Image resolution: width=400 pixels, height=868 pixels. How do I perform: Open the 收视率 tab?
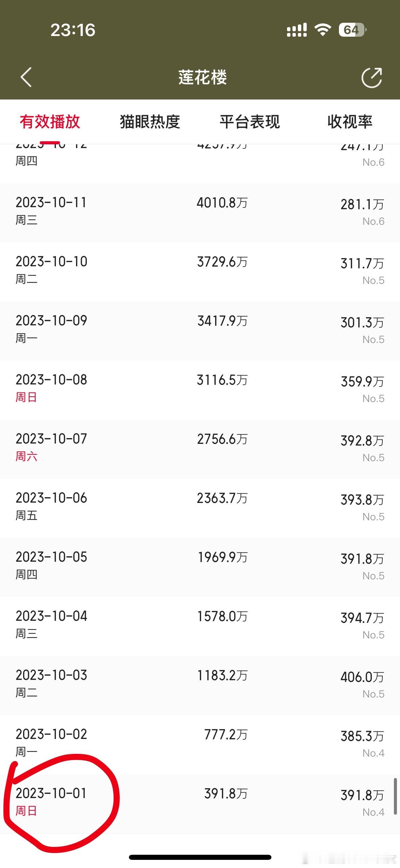350,122
